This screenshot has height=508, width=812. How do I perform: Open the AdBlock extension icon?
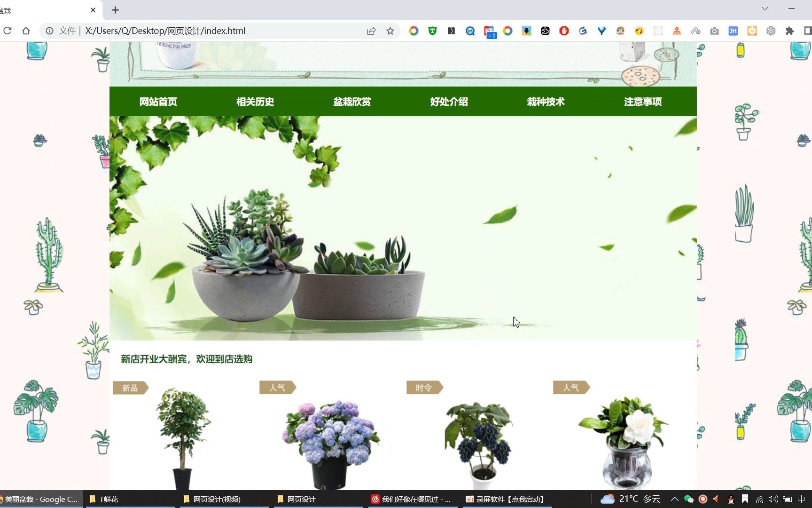[x=563, y=31]
